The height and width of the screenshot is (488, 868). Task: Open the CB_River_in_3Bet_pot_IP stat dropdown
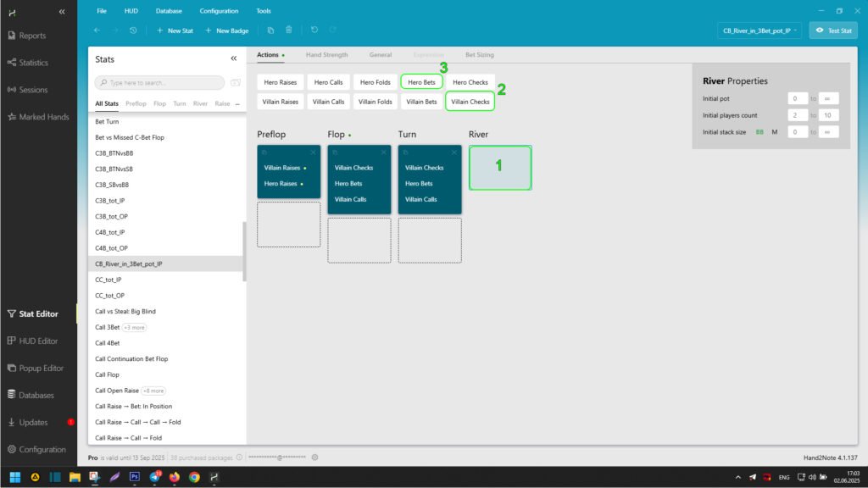click(759, 30)
